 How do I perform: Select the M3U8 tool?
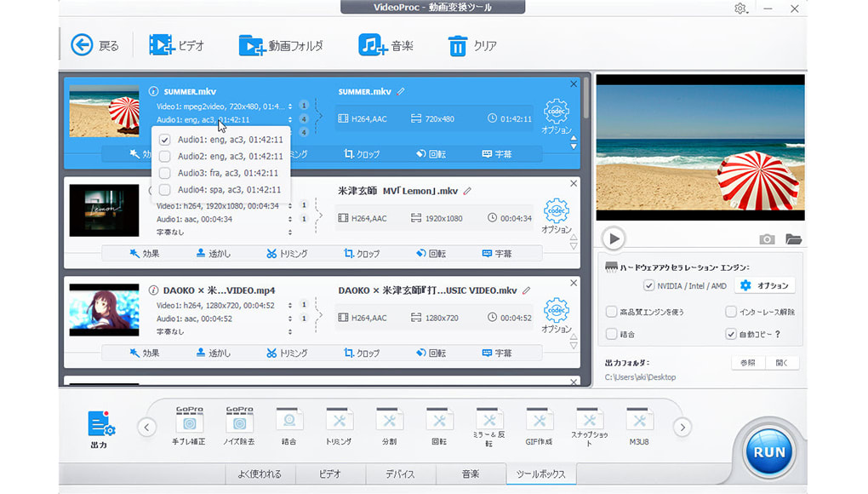[639, 423]
